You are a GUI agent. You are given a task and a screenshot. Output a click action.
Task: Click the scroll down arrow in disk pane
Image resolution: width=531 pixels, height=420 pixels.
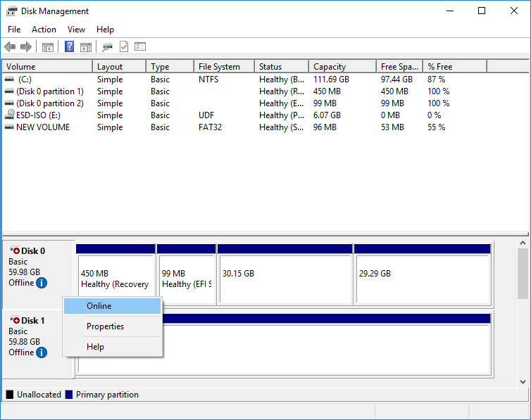tap(523, 382)
